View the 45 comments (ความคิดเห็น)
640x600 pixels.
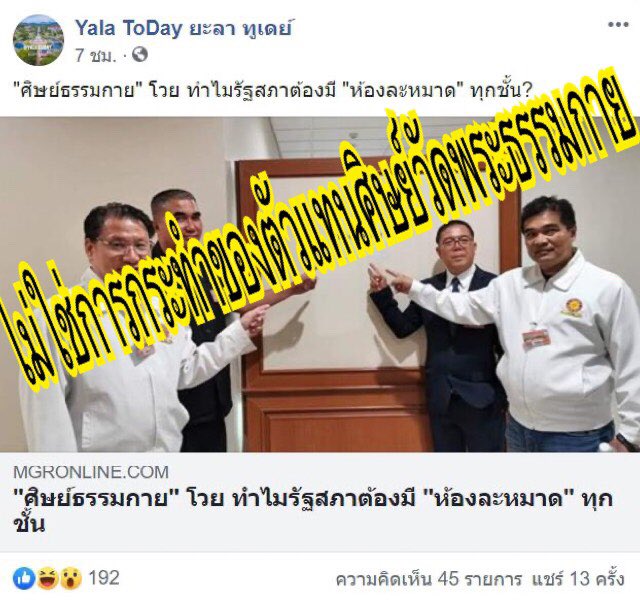(429, 579)
